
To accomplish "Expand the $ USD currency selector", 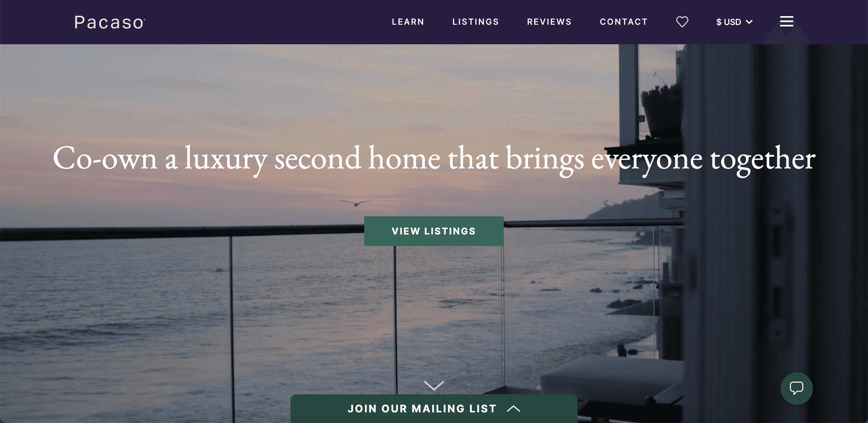I will (734, 22).
